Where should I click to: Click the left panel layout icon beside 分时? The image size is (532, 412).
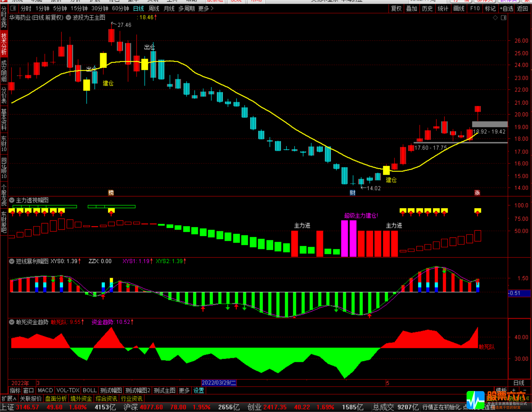[x=13, y=8]
